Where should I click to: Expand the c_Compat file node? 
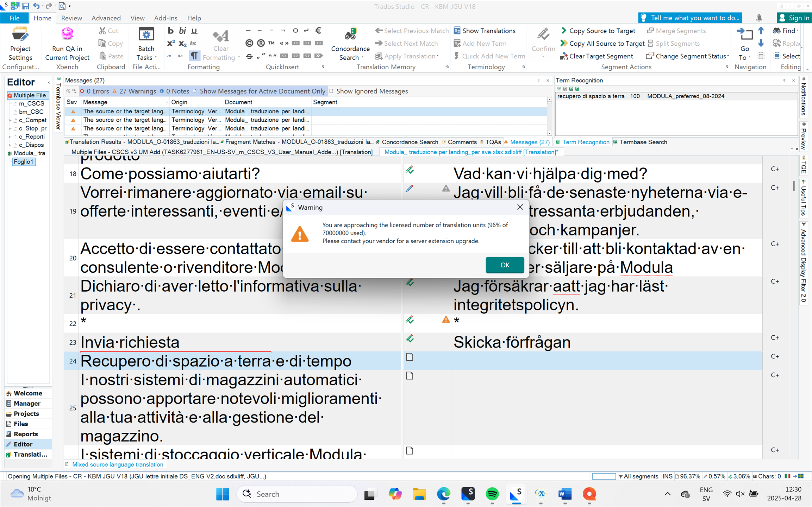tap(10, 120)
